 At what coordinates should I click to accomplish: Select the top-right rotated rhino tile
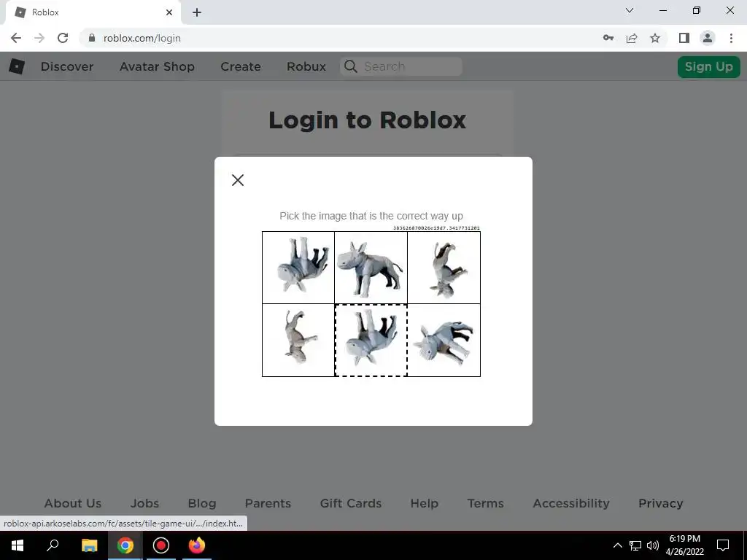click(x=444, y=268)
